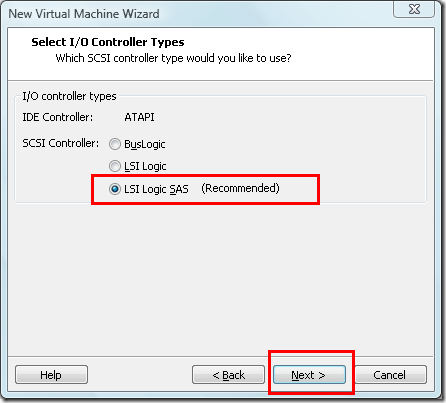Select the BusLogic radio button
446x403 pixels.
click(115, 144)
